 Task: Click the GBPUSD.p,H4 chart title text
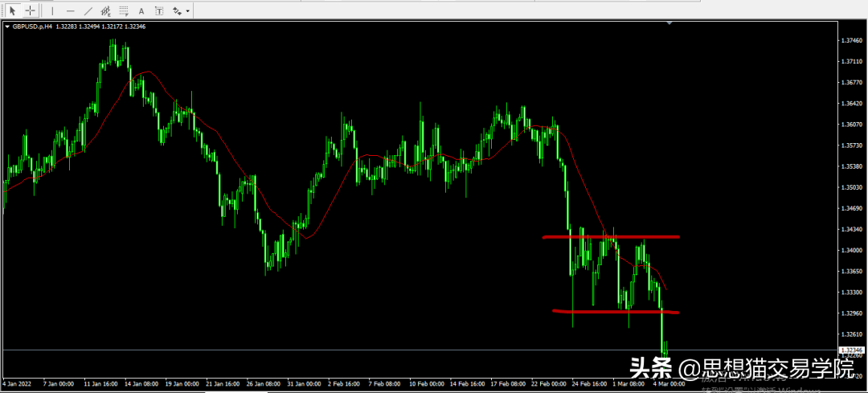32,26
